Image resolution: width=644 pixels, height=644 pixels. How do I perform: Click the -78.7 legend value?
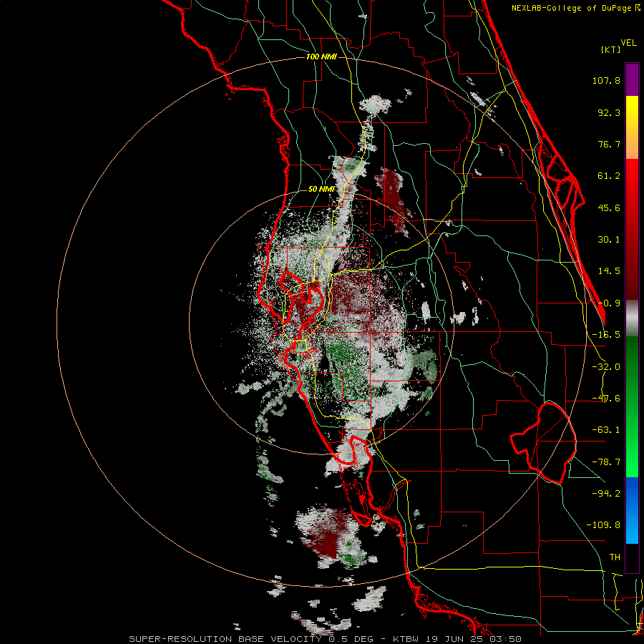(x=606, y=462)
